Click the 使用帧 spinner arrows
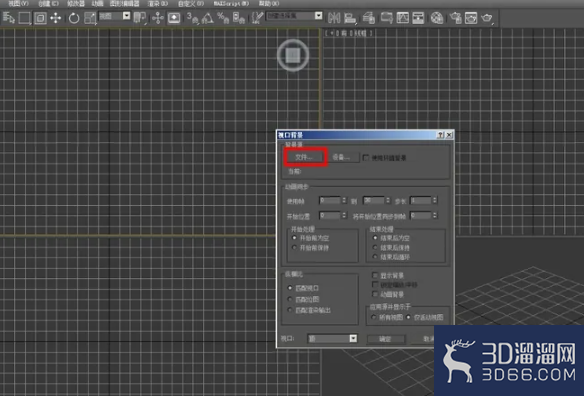The width and height of the screenshot is (584, 396). coord(344,200)
